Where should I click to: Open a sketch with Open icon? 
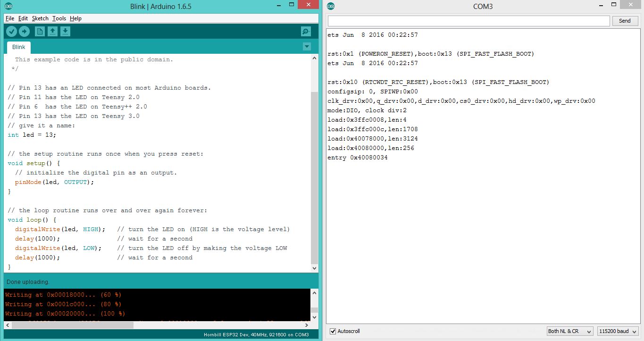[x=53, y=32]
